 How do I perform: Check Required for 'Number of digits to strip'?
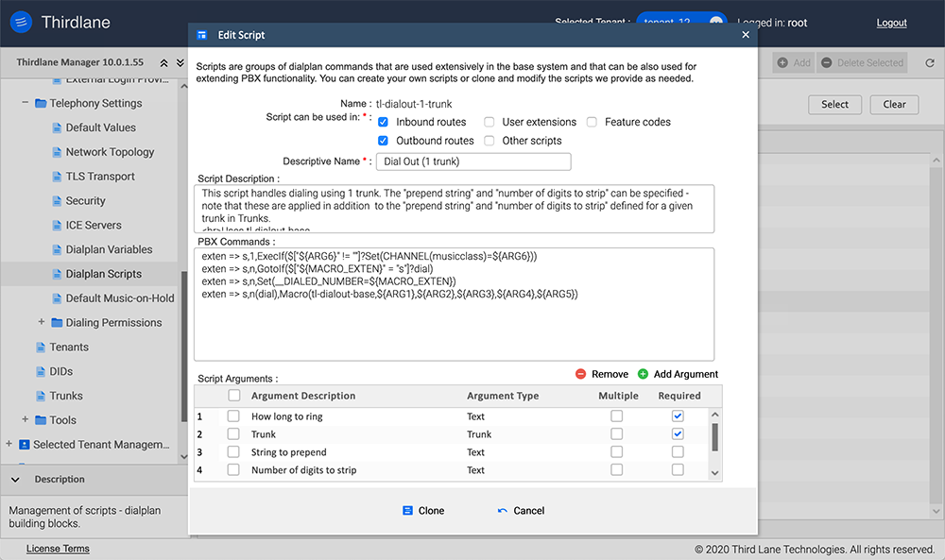coord(678,469)
